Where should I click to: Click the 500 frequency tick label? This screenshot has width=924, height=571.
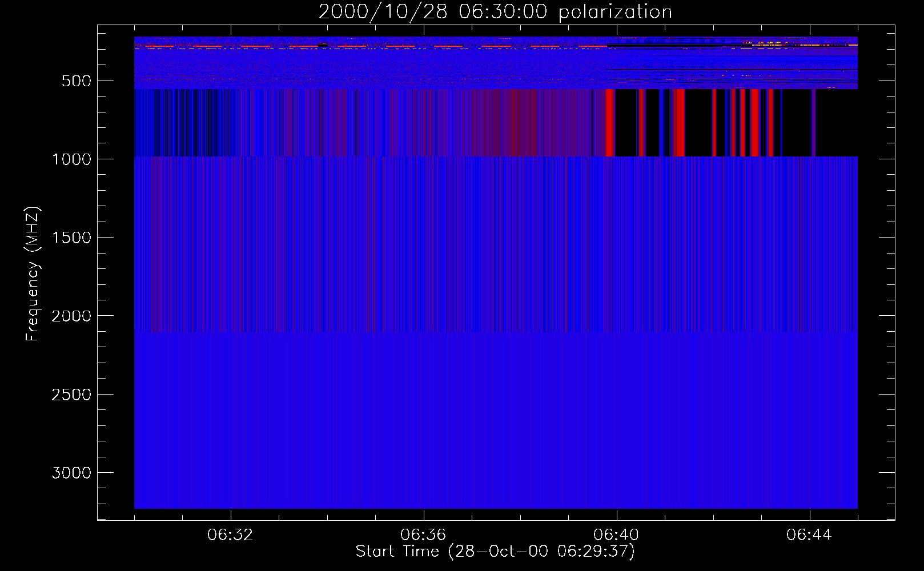77,81
